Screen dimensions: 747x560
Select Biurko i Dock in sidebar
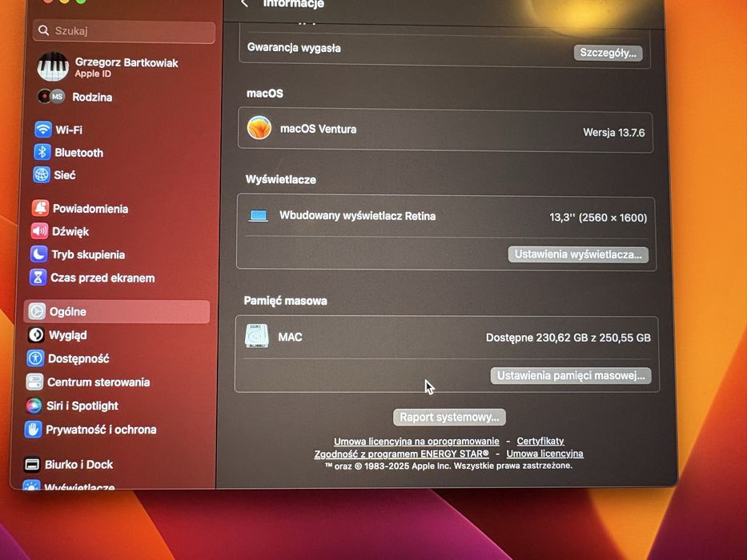(68, 464)
